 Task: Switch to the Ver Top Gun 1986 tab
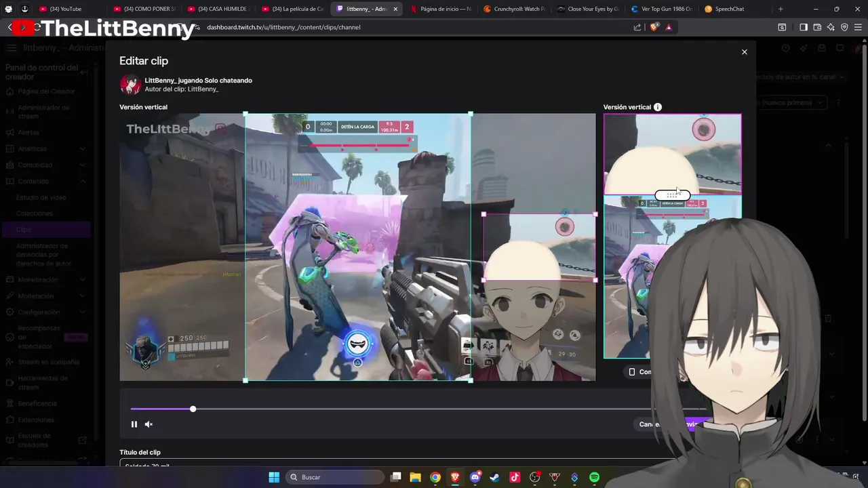coord(663,9)
